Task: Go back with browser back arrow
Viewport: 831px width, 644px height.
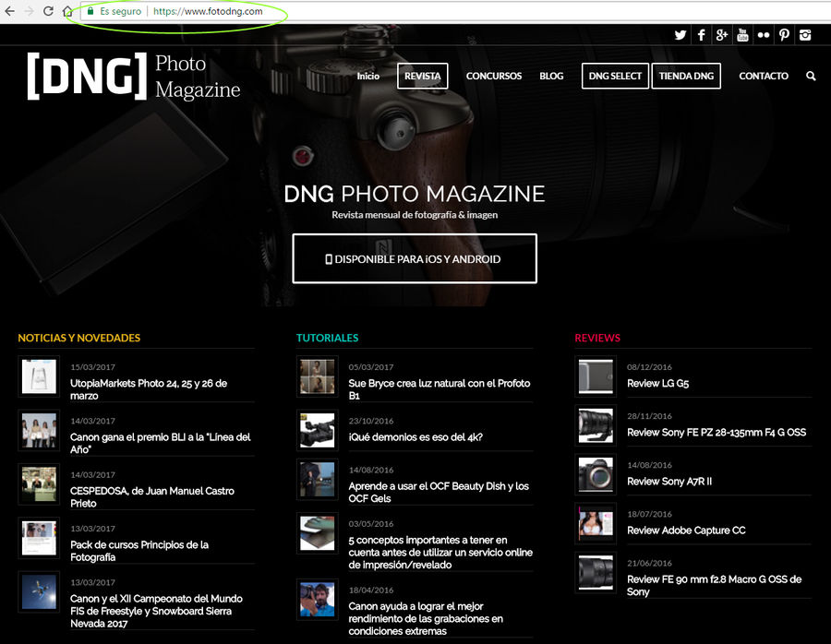Action: [x=9, y=10]
